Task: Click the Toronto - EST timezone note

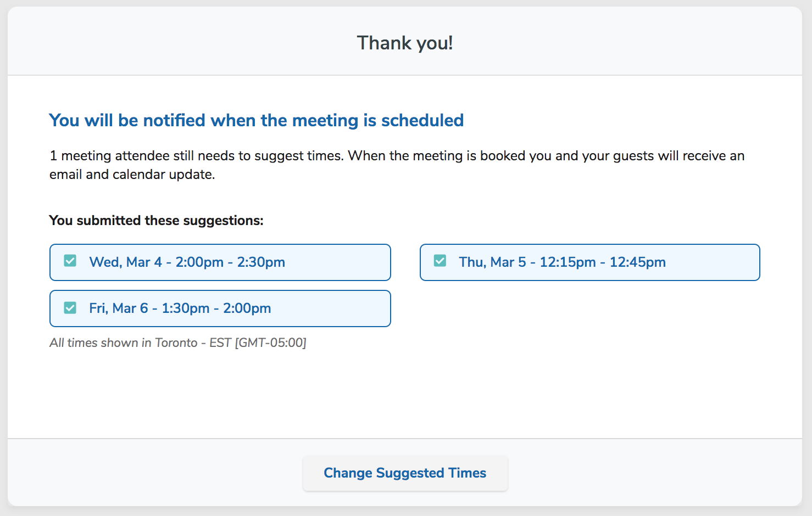Action: (x=178, y=343)
